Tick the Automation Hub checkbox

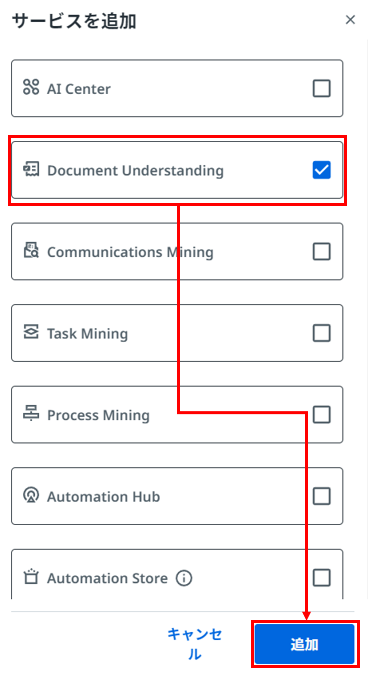tap(322, 496)
